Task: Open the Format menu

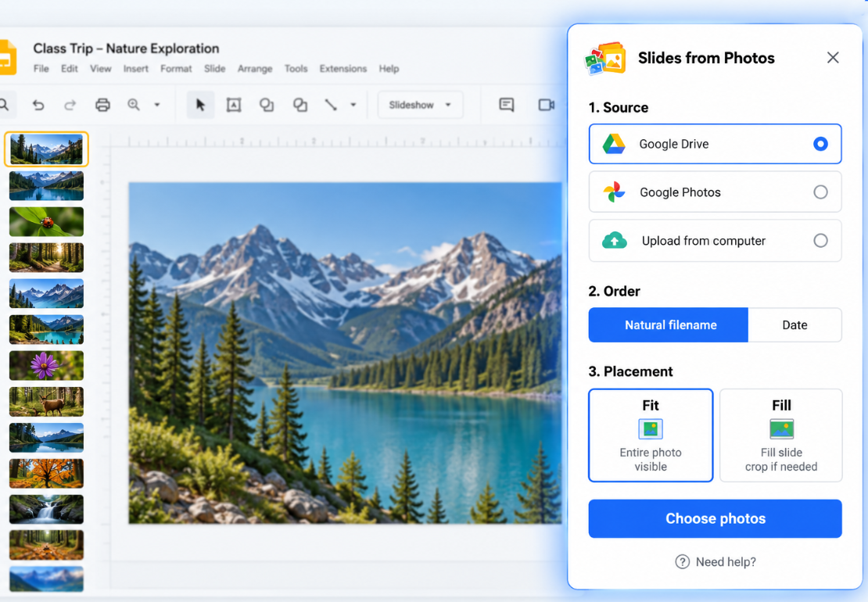Action: point(176,69)
